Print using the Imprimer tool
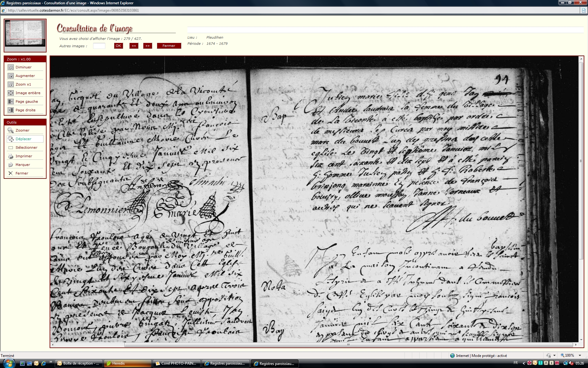Viewport: 588px width, 368px height. click(11, 156)
